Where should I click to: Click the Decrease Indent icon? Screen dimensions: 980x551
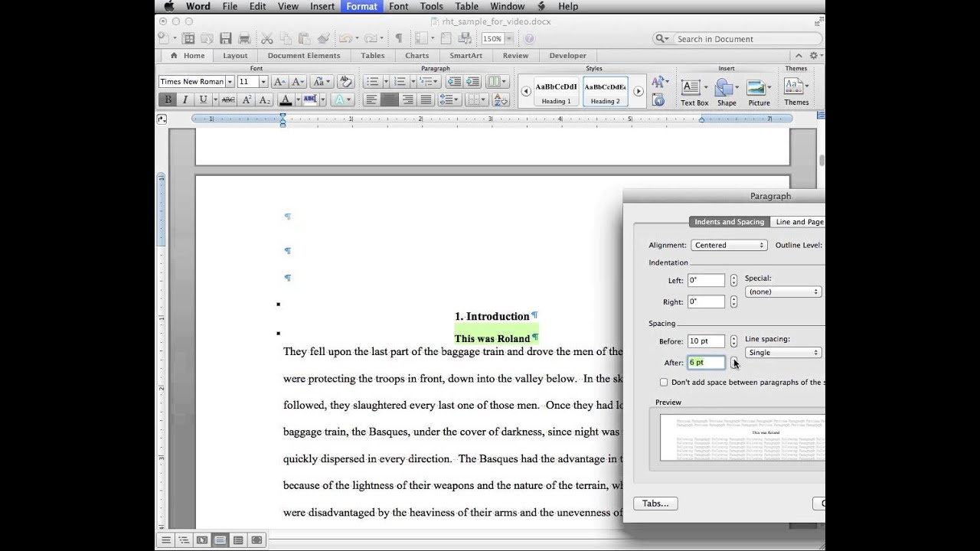pyautogui.click(x=454, y=81)
